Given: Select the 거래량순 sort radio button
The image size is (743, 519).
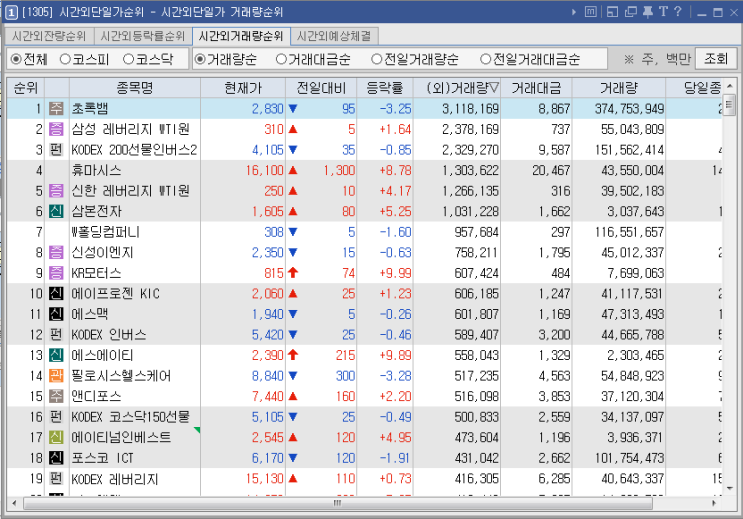Looking at the screenshot, I should (x=200, y=59).
